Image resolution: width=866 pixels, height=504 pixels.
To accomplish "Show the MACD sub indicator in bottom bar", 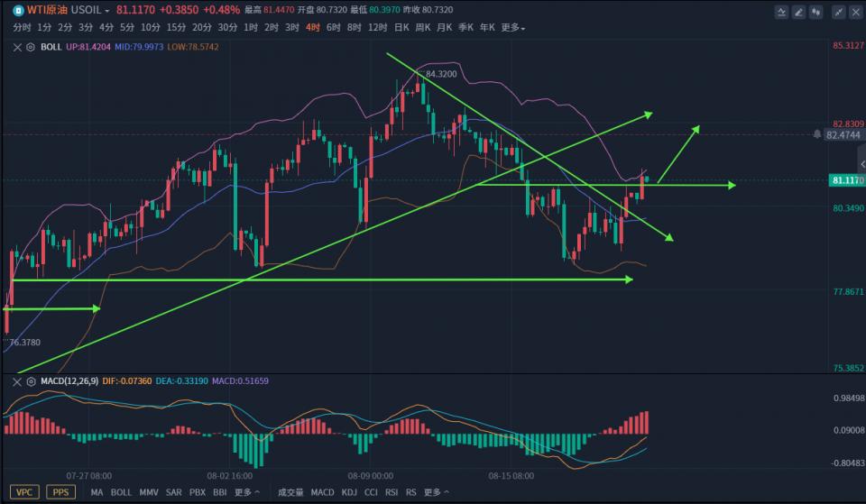I will pyautogui.click(x=322, y=492).
